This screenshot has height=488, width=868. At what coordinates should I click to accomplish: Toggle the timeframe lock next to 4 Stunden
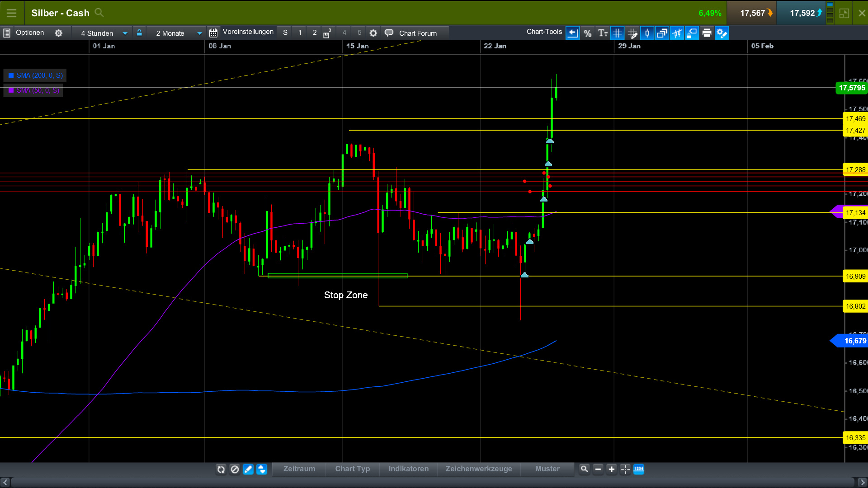click(139, 33)
